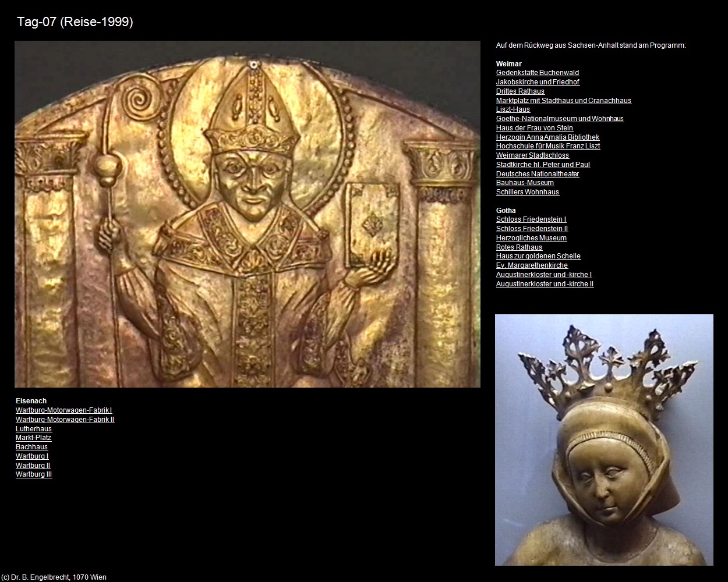
Task: Open the Bauhaus-Museum link
Action: (525, 183)
